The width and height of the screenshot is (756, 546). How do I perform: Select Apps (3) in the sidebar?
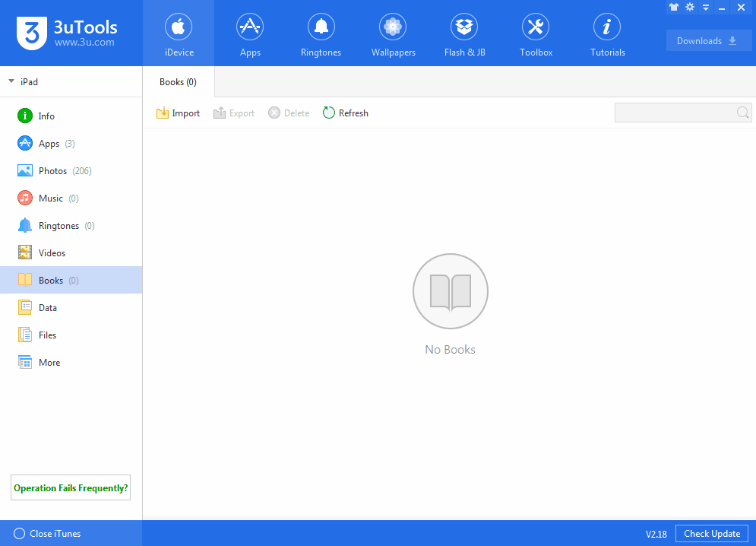coord(71,144)
